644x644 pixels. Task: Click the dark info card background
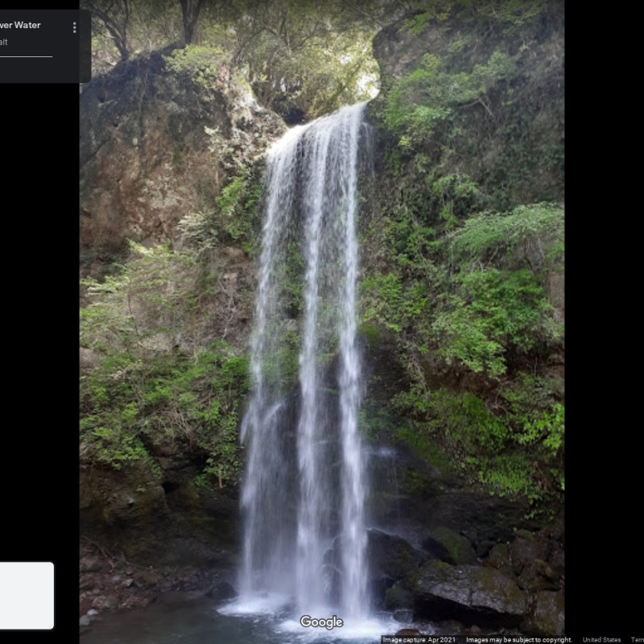pos(40,70)
